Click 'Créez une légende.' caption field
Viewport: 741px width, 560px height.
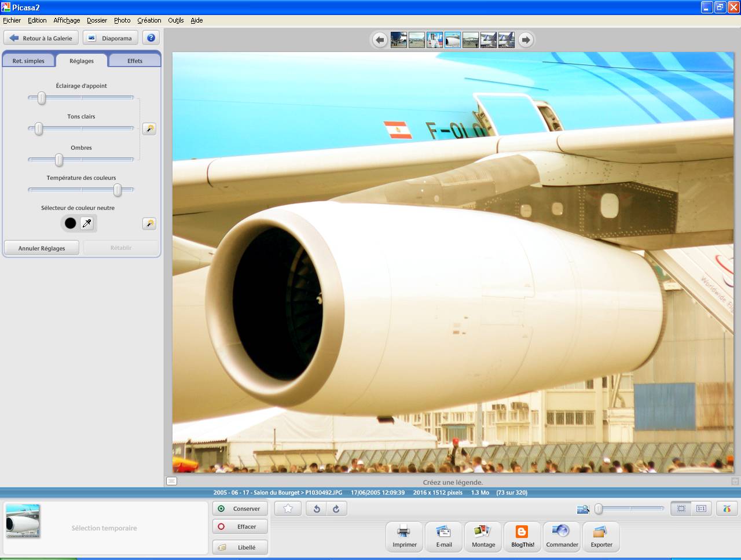453,482
